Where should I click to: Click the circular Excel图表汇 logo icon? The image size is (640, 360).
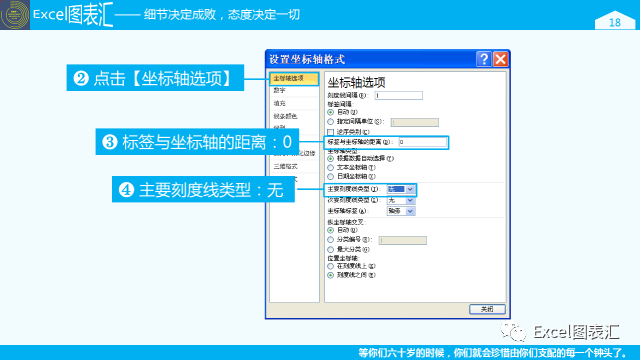pyautogui.click(x=15, y=15)
